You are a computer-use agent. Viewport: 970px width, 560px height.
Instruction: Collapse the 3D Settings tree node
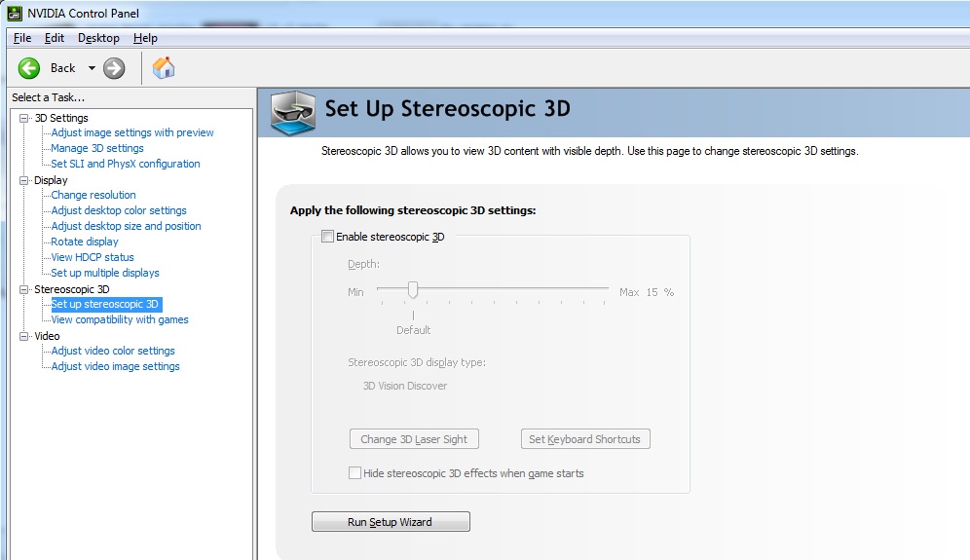tap(24, 118)
